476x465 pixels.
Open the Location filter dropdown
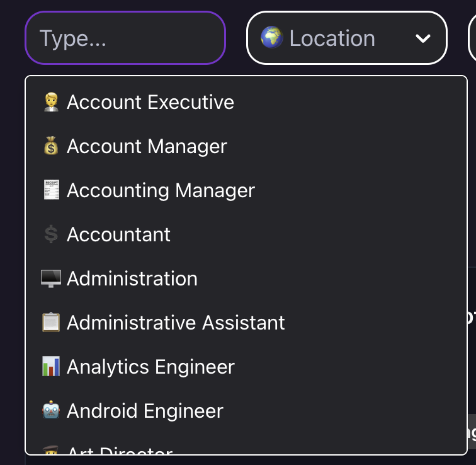click(346, 38)
